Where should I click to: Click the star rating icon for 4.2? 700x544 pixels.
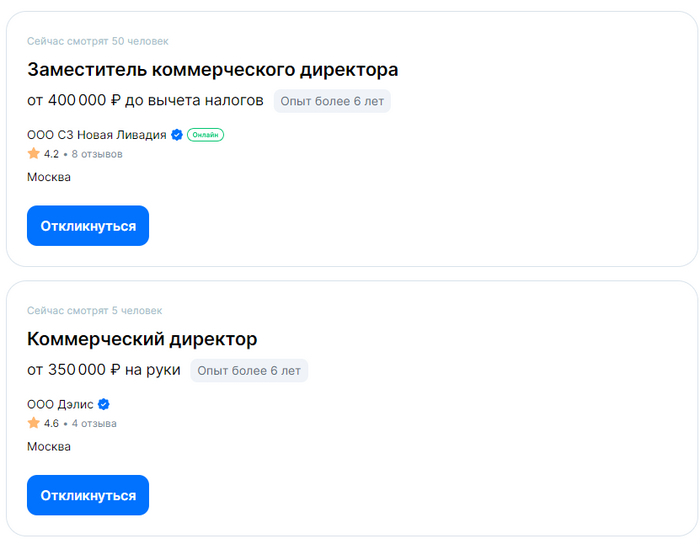33,154
